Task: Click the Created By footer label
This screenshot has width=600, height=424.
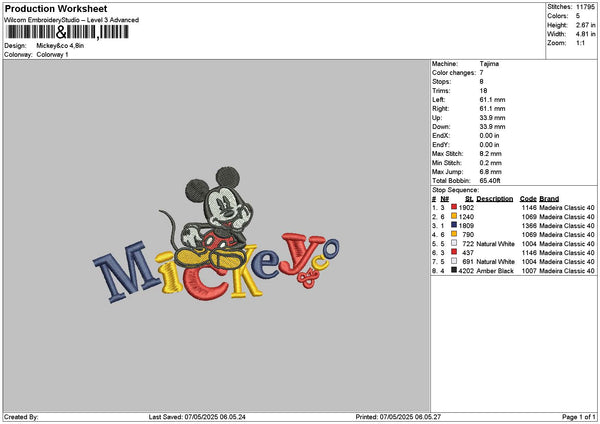Action: click(21, 417)
